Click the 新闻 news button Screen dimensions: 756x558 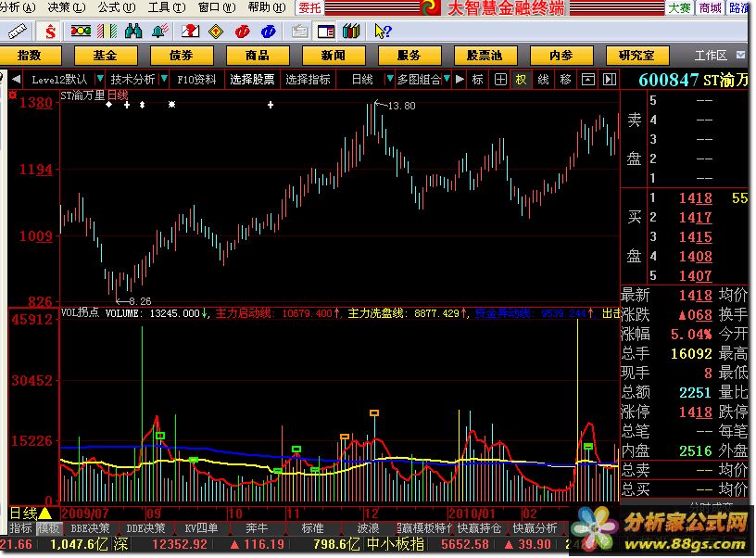click(334, 56)
